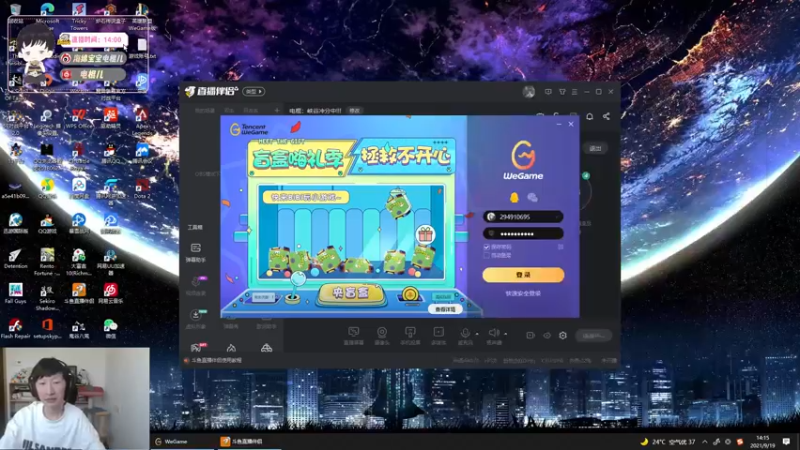Select the Rento Fortune desktop icon
The image size is (800, 450).
pyautogui.click(x=47, y=262)
